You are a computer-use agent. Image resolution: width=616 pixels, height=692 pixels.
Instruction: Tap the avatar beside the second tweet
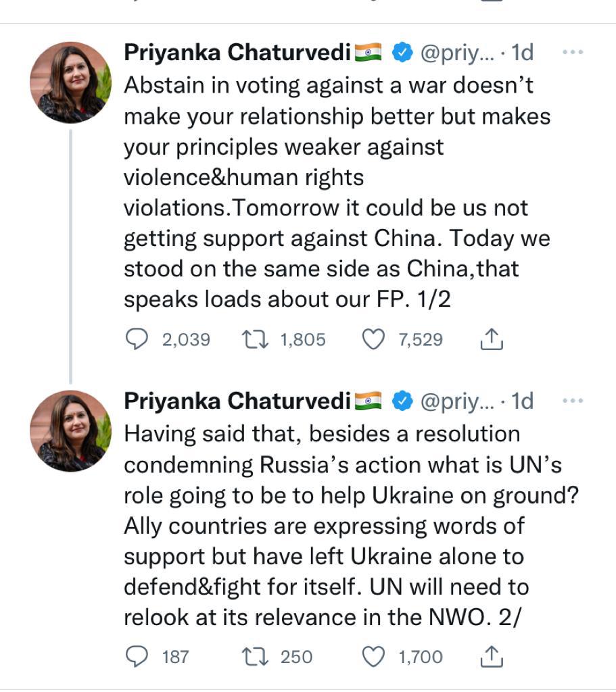pos(70,431)
